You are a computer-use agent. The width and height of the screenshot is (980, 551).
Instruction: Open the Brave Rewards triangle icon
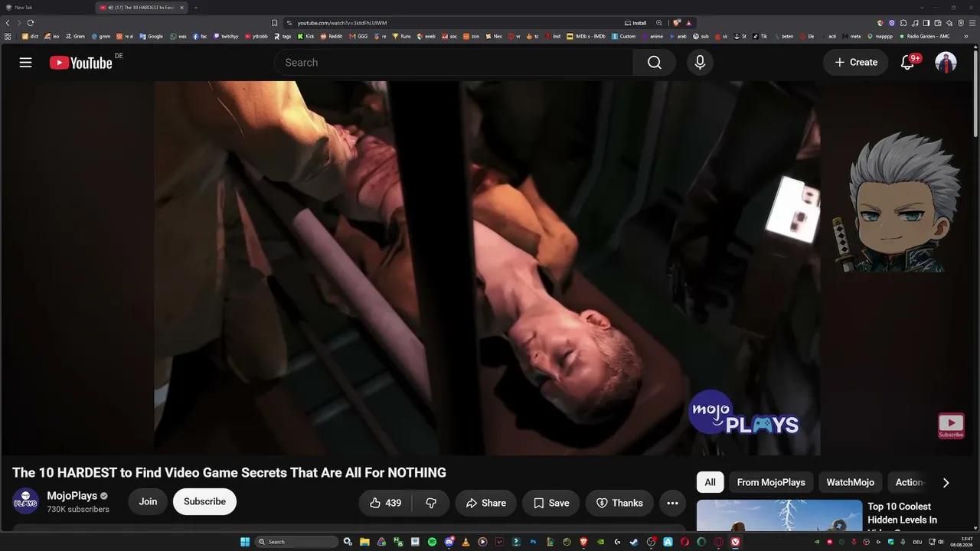[688, 23]
